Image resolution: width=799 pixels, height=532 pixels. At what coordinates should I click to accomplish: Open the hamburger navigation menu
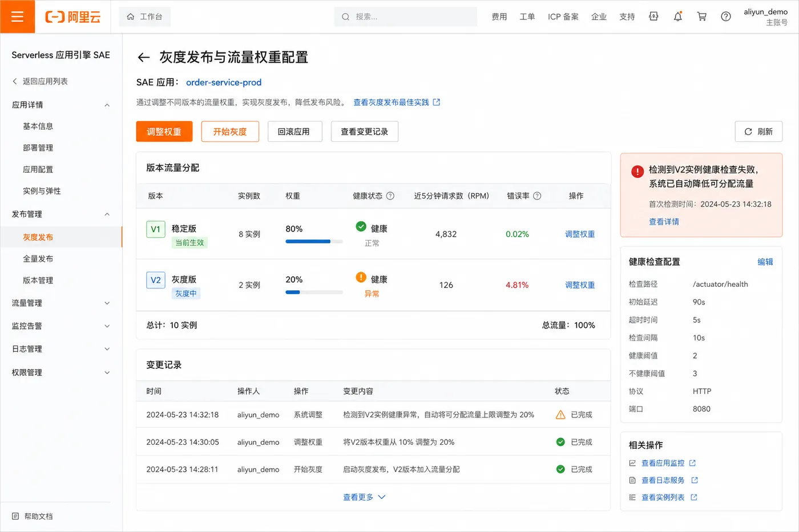pos(17,17)
